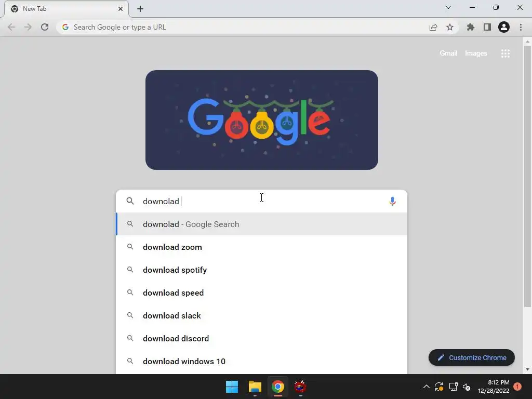Show hidden tray icons chevron
Viewport: 532px width, 399px height.
tap(427, 387)
